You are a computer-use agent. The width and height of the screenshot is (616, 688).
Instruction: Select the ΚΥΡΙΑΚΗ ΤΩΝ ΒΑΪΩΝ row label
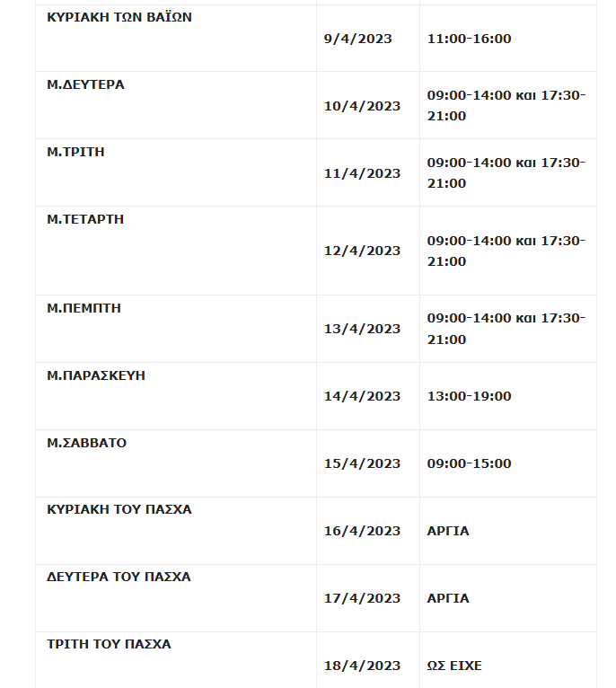pyautogui.click(x=119, y=17)
